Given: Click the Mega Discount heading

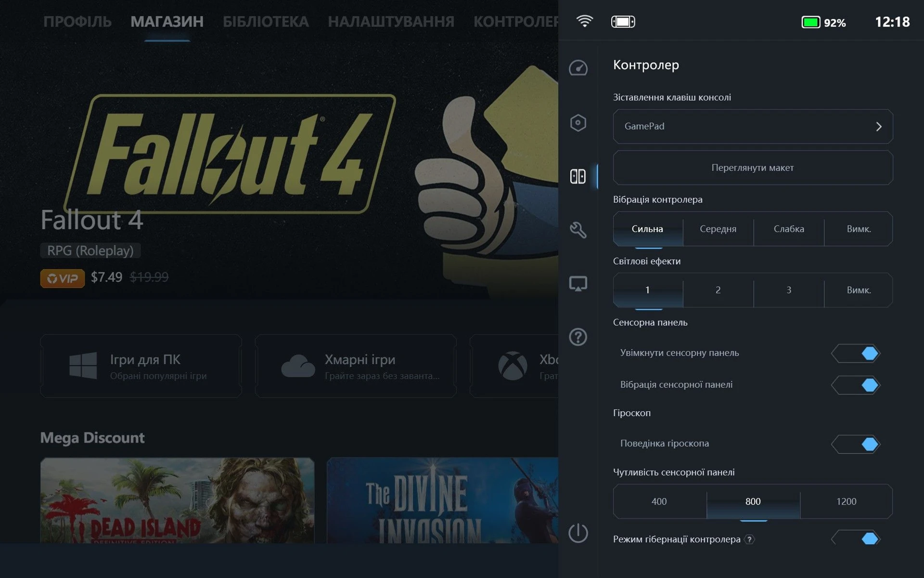Looking at the screenshot, I should pos(92,437).
